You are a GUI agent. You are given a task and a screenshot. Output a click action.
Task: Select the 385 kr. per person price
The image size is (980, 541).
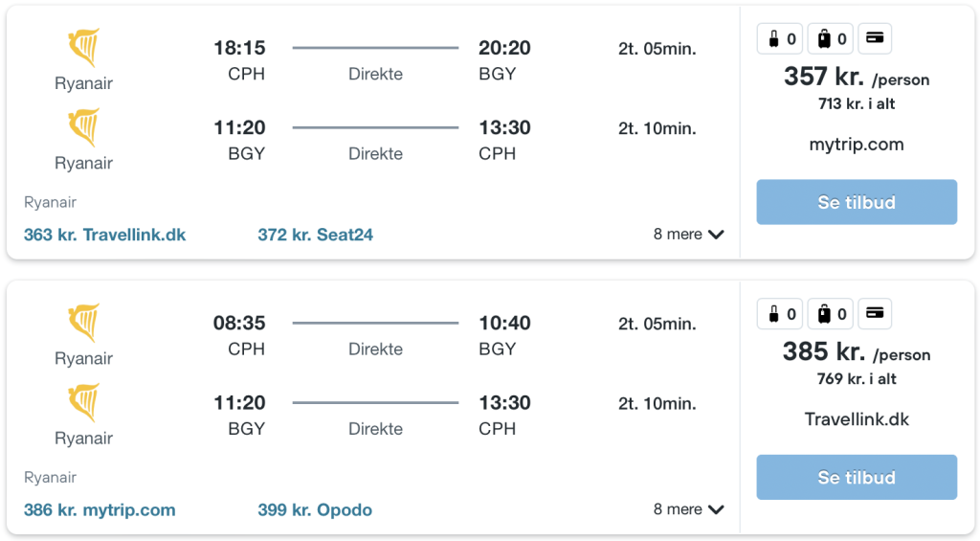click(x=857, y=352)
